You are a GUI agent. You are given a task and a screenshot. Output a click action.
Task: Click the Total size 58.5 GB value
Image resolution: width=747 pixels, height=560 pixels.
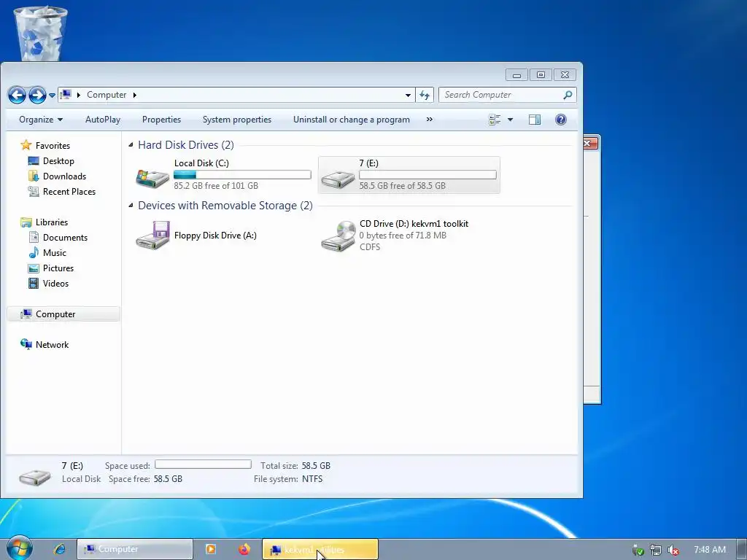316,465
